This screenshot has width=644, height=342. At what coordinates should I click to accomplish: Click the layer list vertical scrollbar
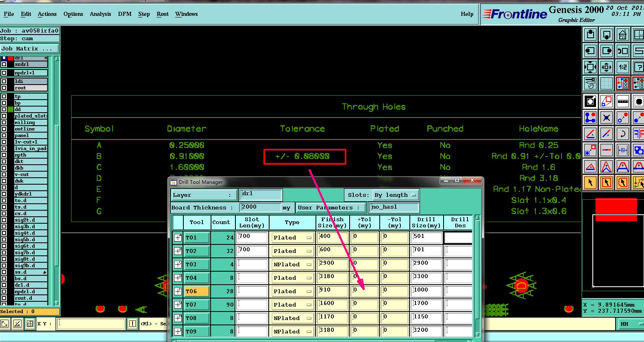[x=57, y=181]
